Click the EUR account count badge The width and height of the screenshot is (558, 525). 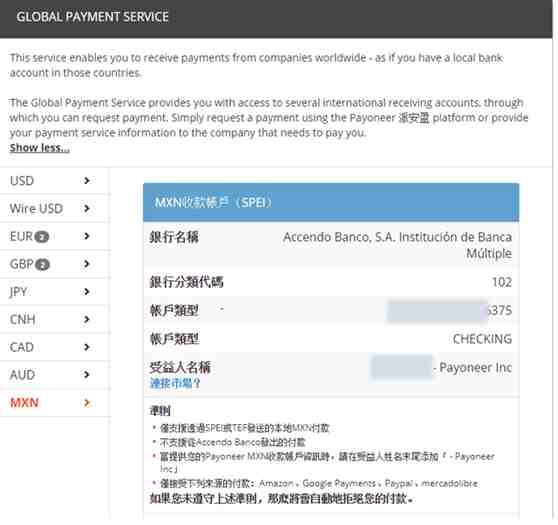point(42,237)
